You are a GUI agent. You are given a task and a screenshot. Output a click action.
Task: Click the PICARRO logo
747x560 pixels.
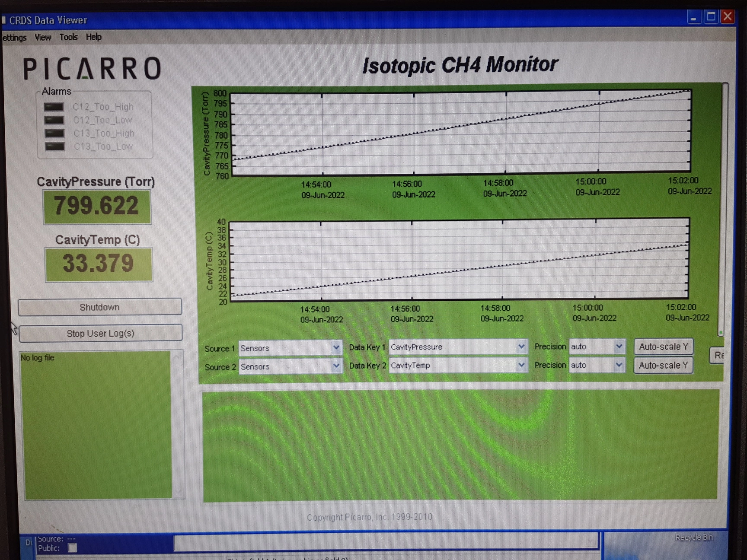tap(92, 69)
